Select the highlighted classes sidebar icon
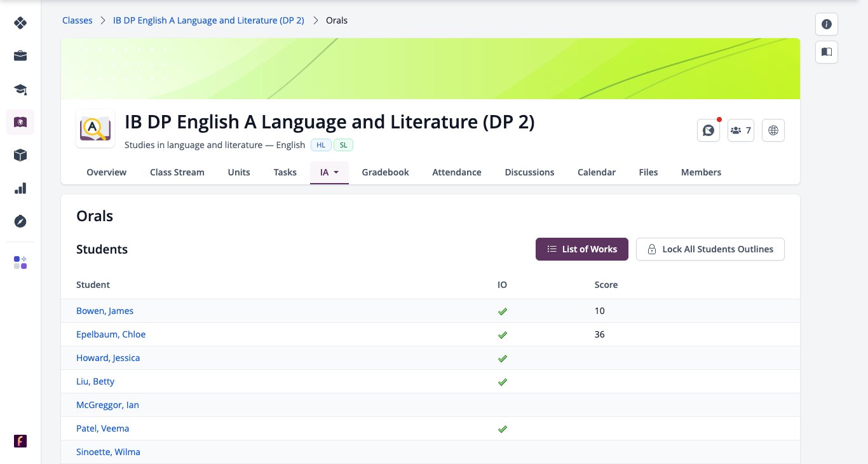This screenshot has height=464, width=868. click(20, 122)
